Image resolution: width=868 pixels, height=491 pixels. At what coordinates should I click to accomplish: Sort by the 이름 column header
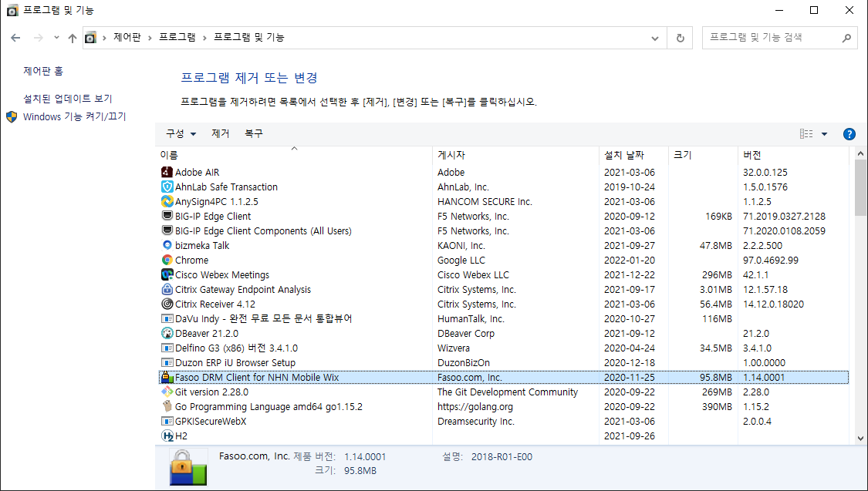pyautogui.click(x=296, y=155)
